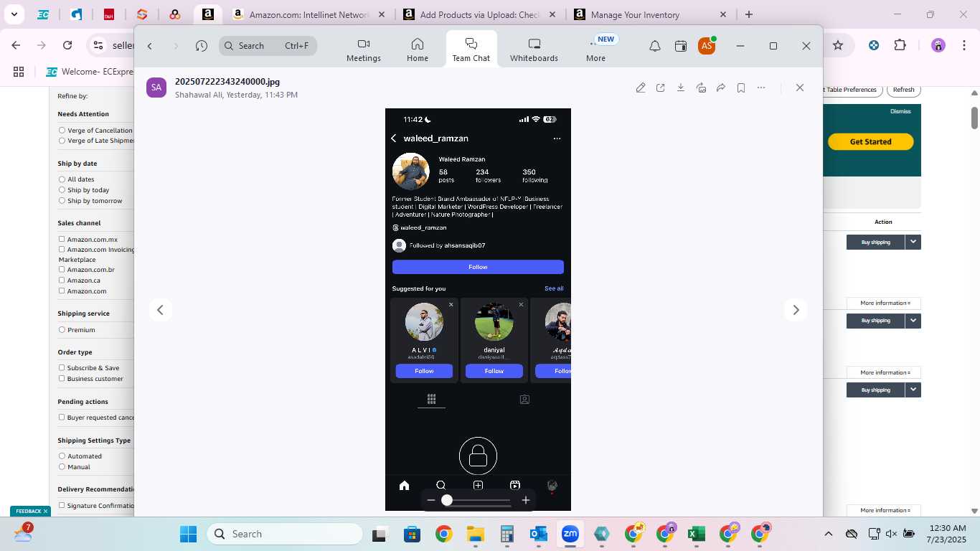Click the Zoom app back navigation arrow
The height and width of the screenshot is (551, 980).
coord(150,46)
